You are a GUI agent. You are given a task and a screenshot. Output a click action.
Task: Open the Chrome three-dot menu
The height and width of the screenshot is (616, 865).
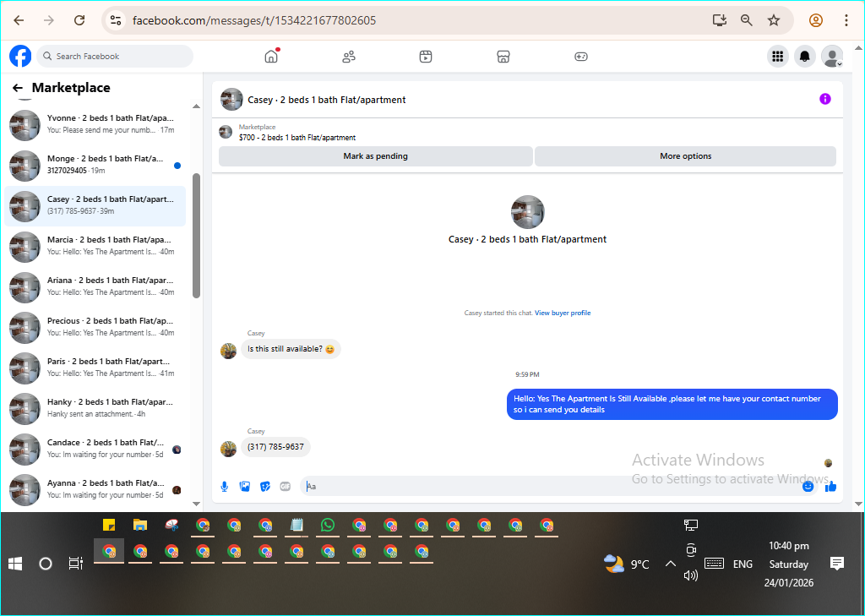coord(846,20)
